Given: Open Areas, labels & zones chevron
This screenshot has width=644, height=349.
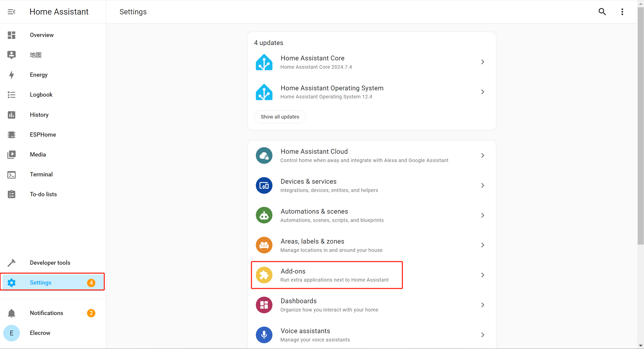Looking at the screenshot, I should [x=482, y=245].
